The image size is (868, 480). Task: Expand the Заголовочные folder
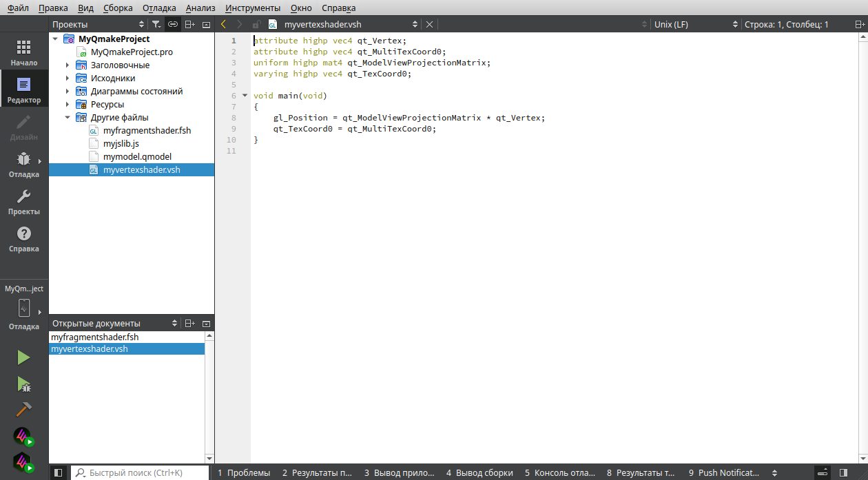pos(68,65)
